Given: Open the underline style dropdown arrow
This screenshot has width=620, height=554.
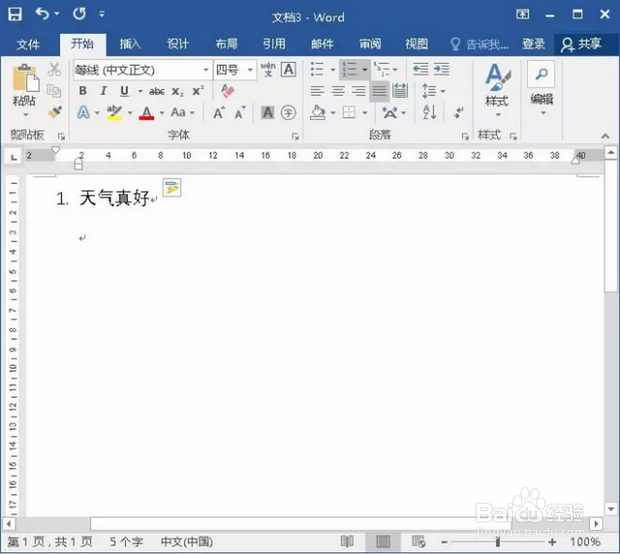Looking at the screenshot, I should [x=140, y=91].
